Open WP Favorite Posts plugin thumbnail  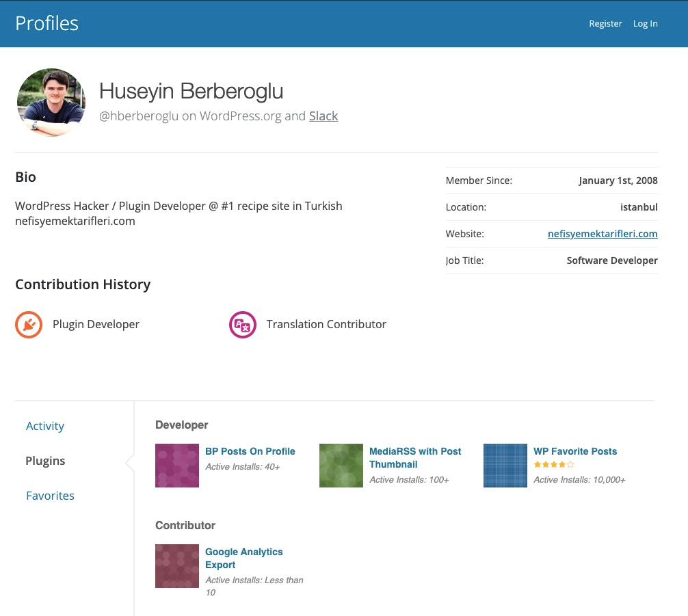505,466
